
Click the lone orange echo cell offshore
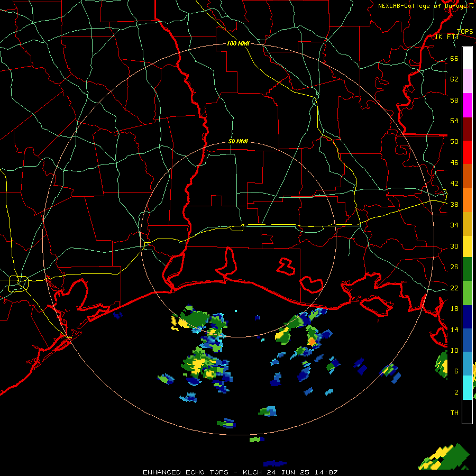pos(312,342)
